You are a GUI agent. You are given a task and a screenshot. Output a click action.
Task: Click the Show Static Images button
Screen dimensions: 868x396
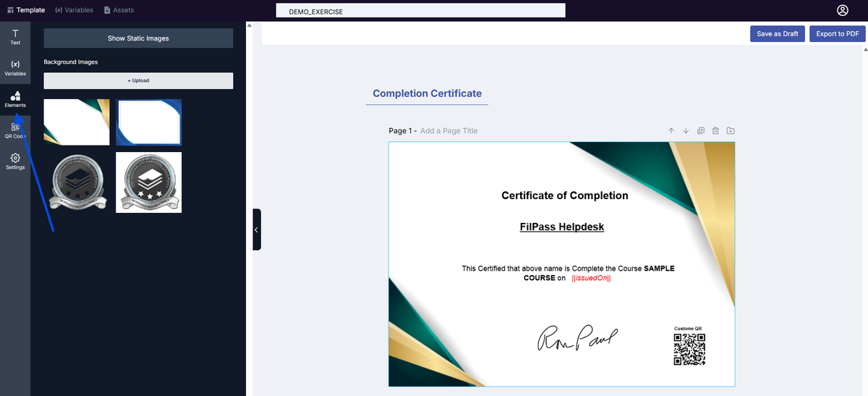138,38
